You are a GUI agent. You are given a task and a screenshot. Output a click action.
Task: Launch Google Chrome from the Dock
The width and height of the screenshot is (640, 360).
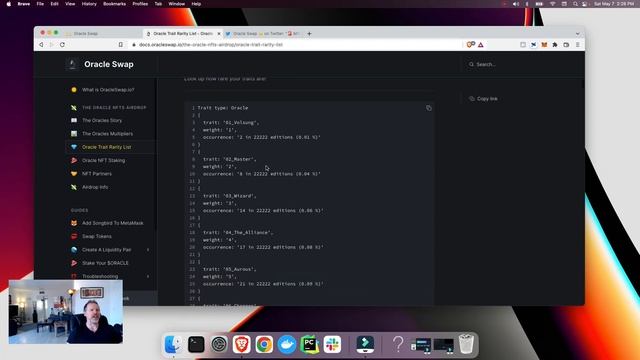point(264,344)
